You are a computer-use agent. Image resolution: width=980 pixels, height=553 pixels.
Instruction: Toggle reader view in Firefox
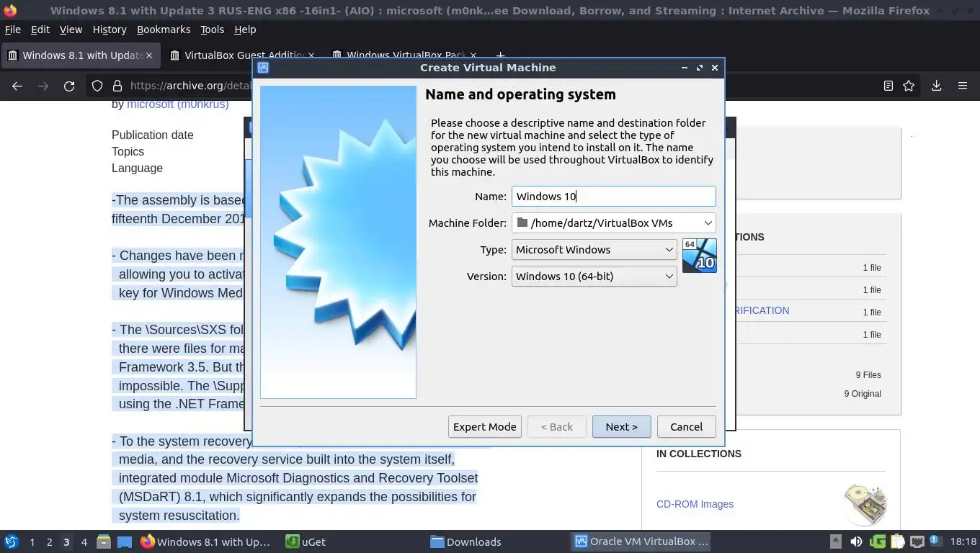(x=888, y=86)
